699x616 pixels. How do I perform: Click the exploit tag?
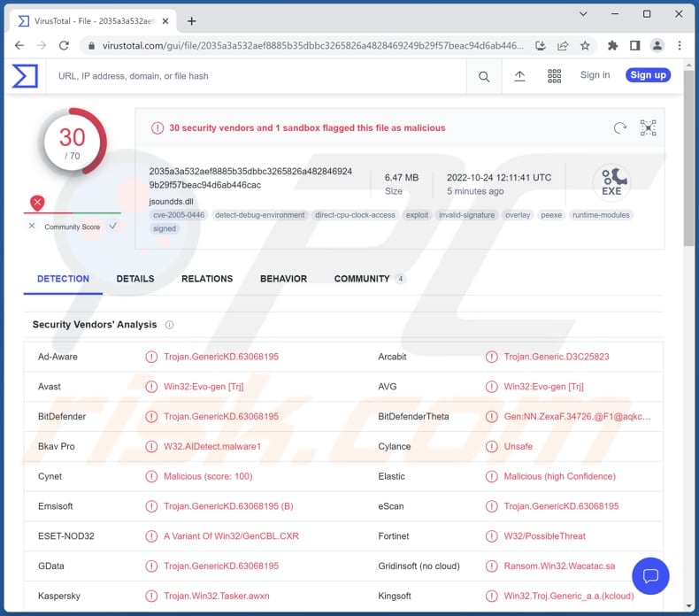(417, 215)
